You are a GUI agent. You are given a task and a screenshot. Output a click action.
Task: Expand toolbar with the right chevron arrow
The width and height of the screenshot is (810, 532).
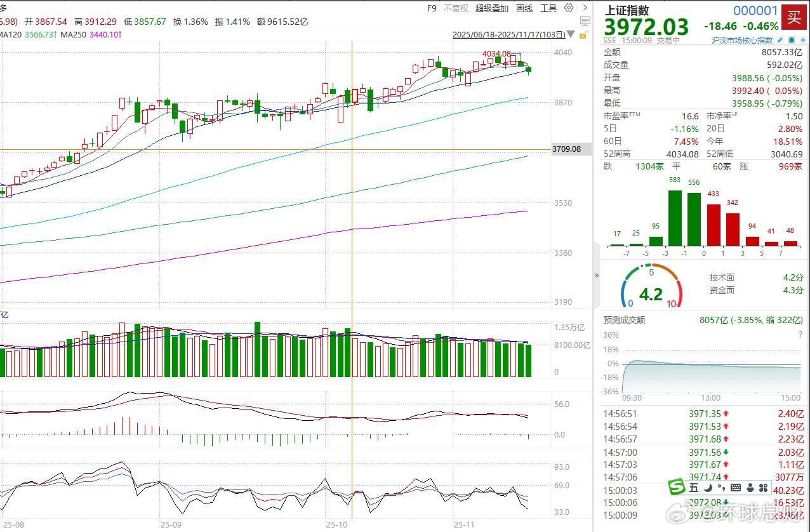point(585,8)
